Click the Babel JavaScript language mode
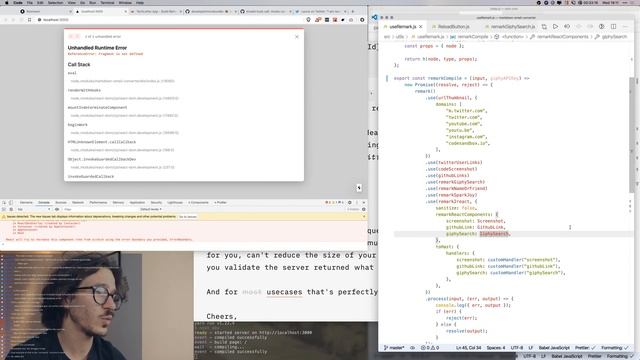Viewport: 640px width, 360px height. [x=554, y=348]
